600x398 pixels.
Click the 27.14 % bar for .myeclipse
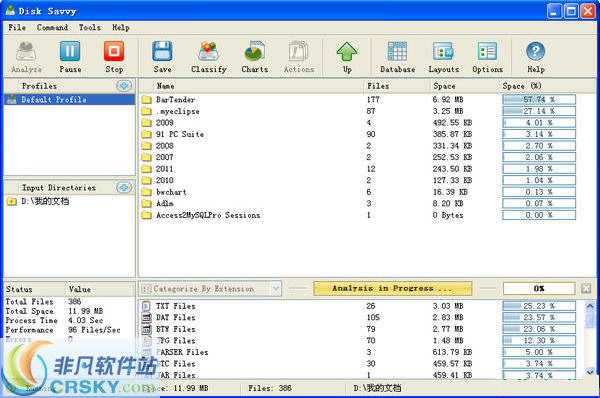pos(539,111)
